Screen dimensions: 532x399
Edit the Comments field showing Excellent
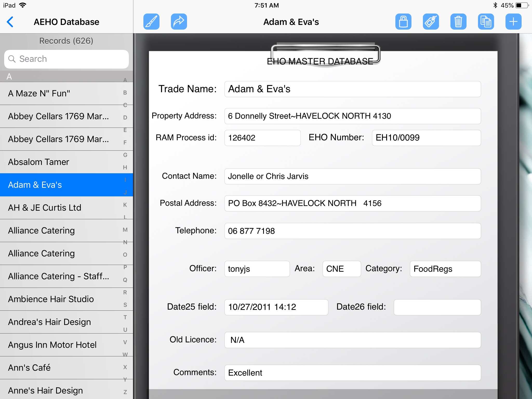352,373
